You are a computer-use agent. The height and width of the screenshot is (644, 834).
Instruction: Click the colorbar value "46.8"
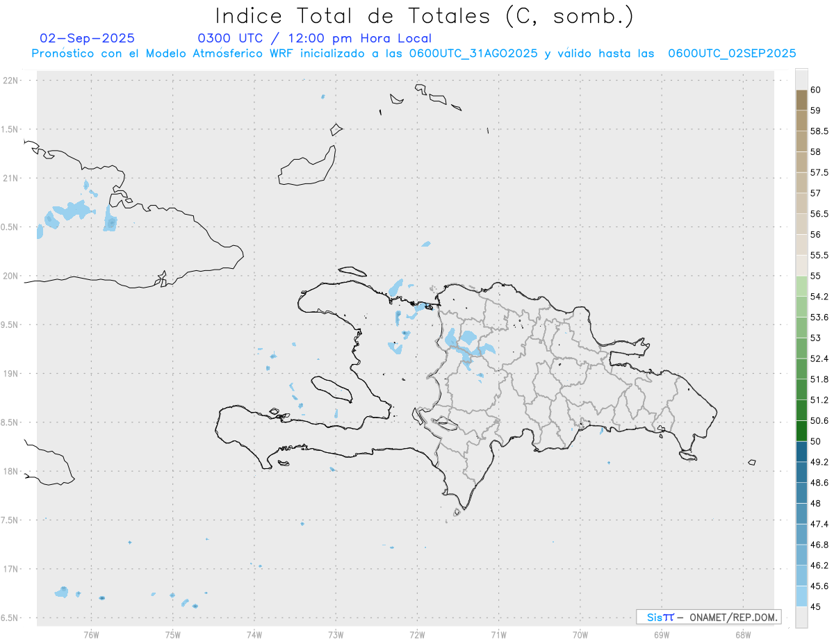819,544
